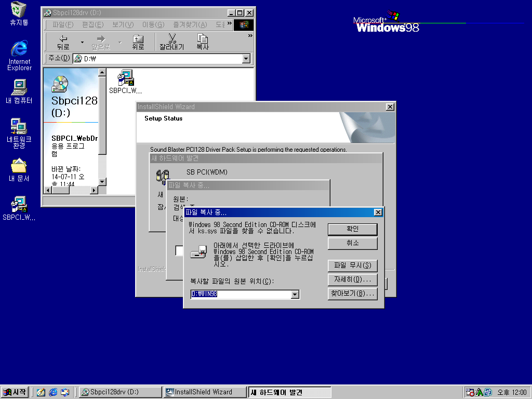Click scroll down arrow in Explorer info pane
The width and height of the screenshot is (532, 399).
point(102,182)
